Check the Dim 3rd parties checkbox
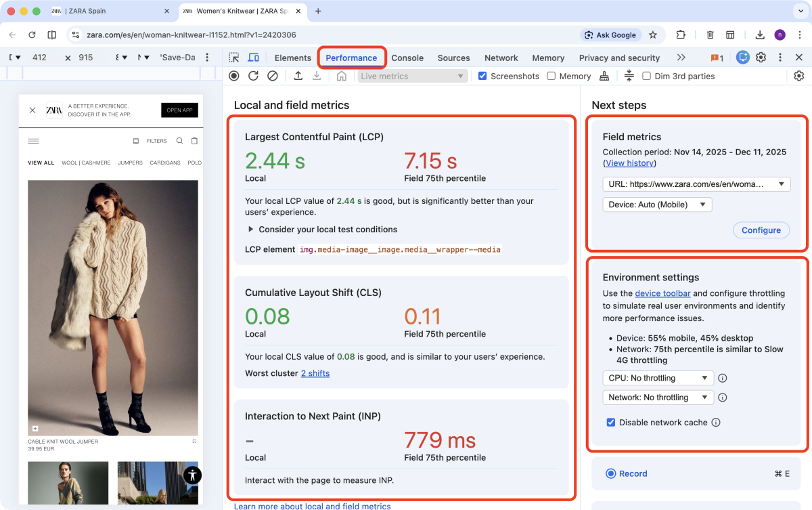Image resolution: width=812 pixels, height=510 pixels. point(646,76)
